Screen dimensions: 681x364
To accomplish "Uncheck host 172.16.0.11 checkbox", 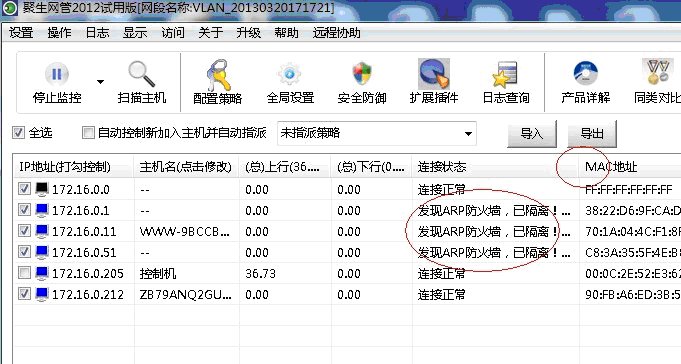I will [x=24, y=231].
